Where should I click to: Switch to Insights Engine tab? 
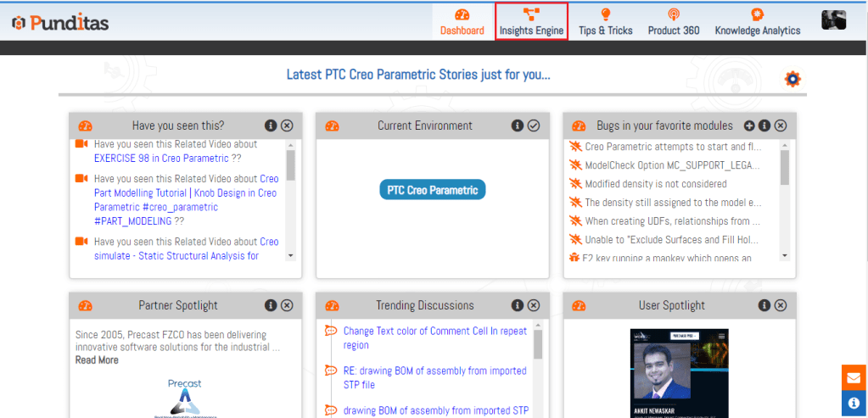(x=531, y=22)
